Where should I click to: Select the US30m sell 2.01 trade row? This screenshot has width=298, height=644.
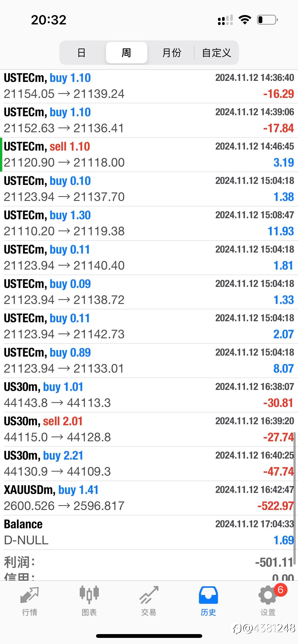(149, 429)
